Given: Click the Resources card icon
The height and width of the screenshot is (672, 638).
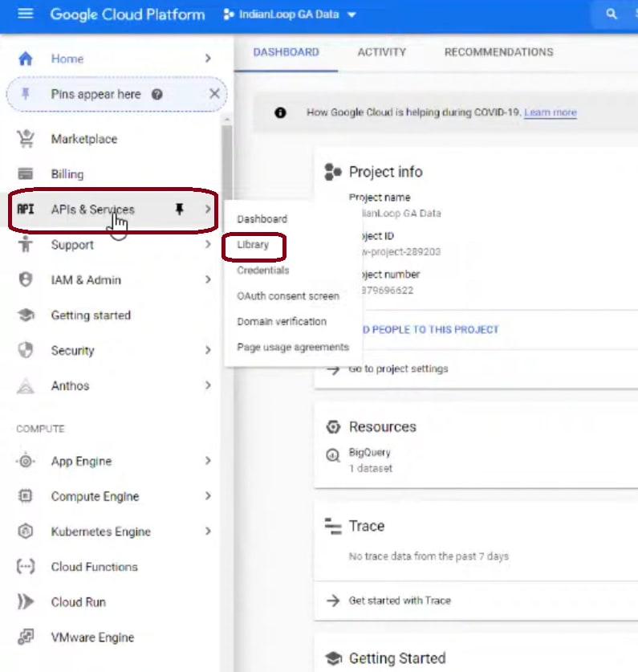Looking at the screenshot, I should [333, 427].
